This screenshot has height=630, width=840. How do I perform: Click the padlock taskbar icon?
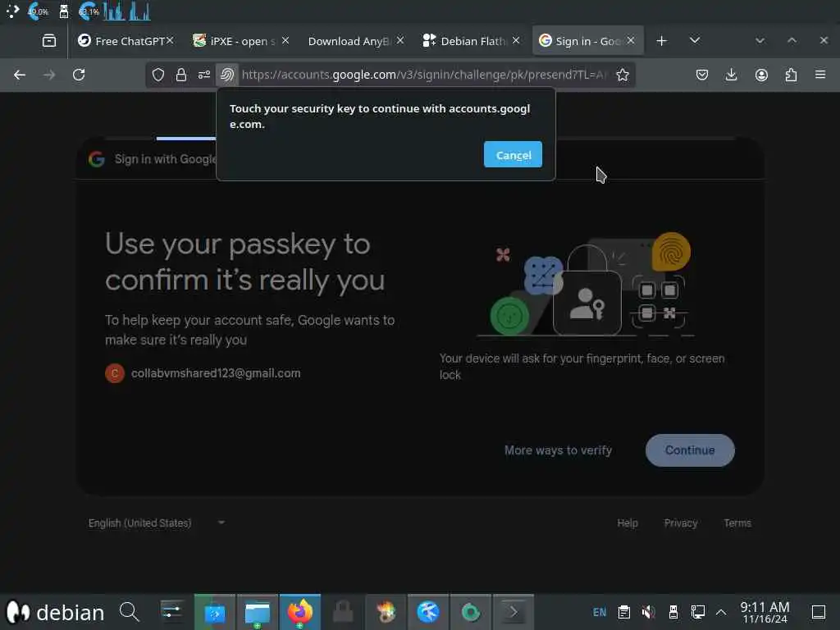(343, 612)
